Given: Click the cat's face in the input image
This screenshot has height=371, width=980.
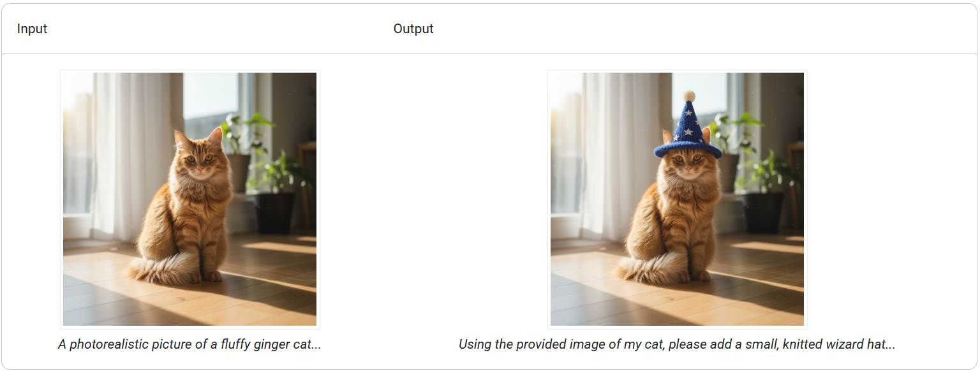Looking at the screenshot, I should [x=200, y=158].
